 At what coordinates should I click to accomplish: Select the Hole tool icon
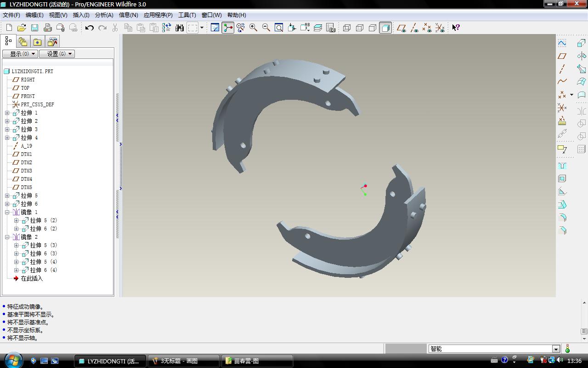coord(562,166)
